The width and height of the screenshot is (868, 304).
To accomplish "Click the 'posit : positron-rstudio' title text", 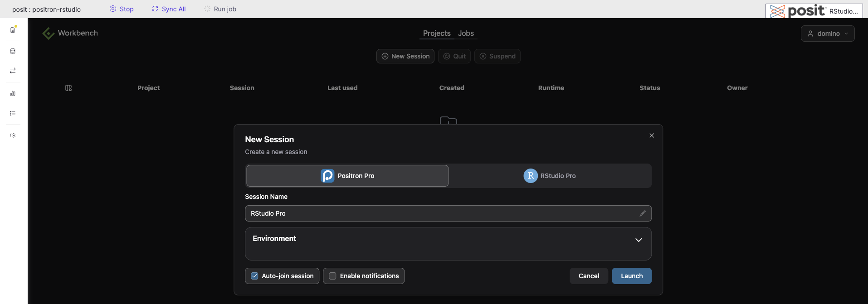I will [46, 10].
